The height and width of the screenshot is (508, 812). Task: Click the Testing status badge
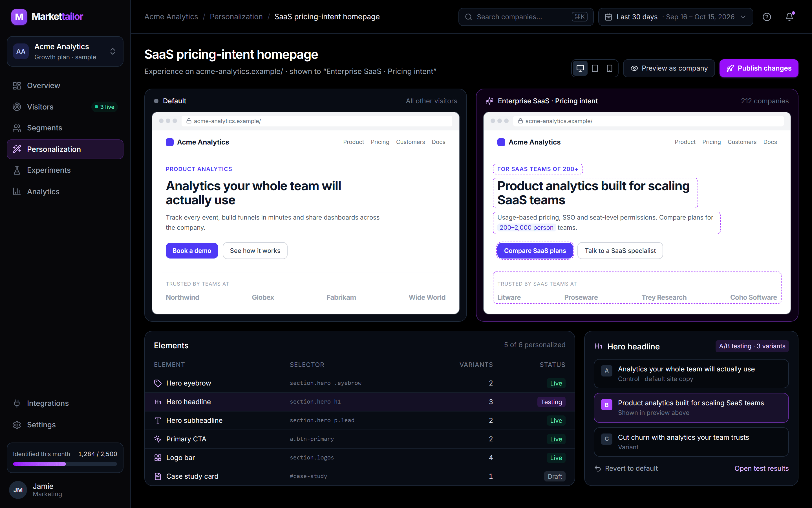pos(551,402)
